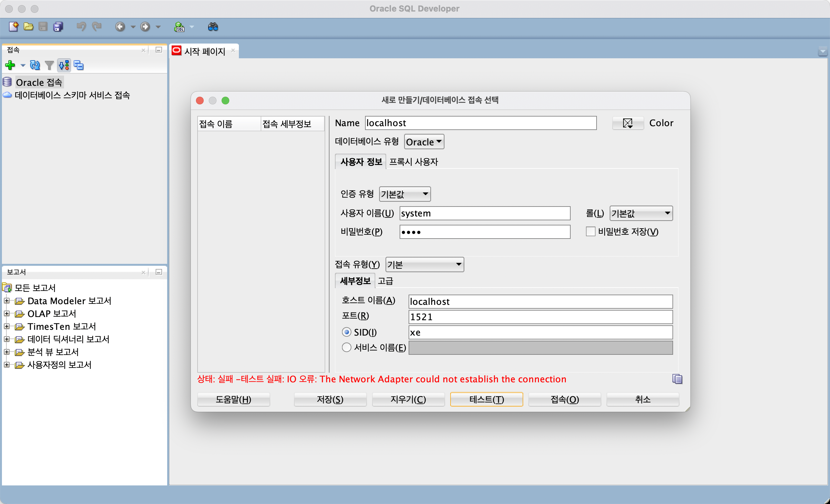Close the 시작 페이지 tab
The image size is (830, 504).
(x=233, y=50)
